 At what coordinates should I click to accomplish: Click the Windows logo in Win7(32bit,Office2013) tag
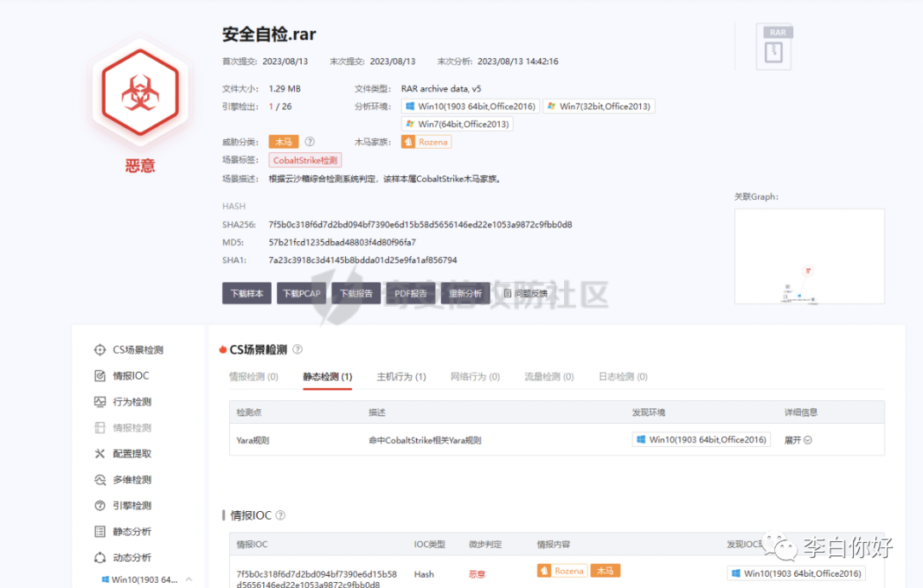point(551,107)
